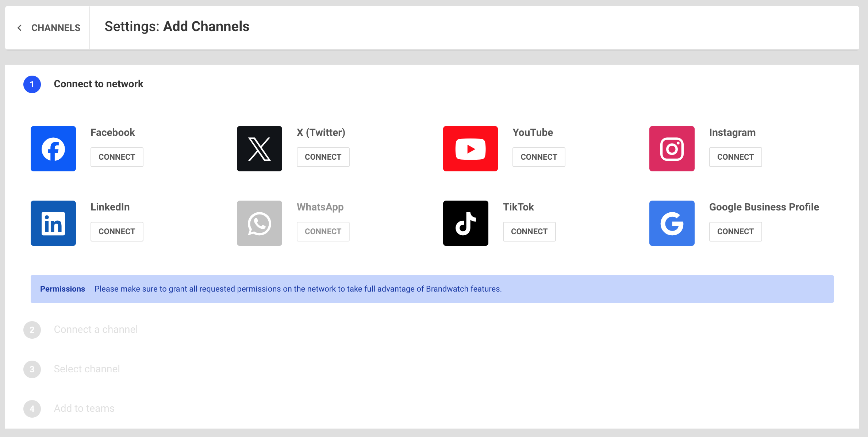Select step 3 number circle

pyautogui.click(x=32, y=369)
